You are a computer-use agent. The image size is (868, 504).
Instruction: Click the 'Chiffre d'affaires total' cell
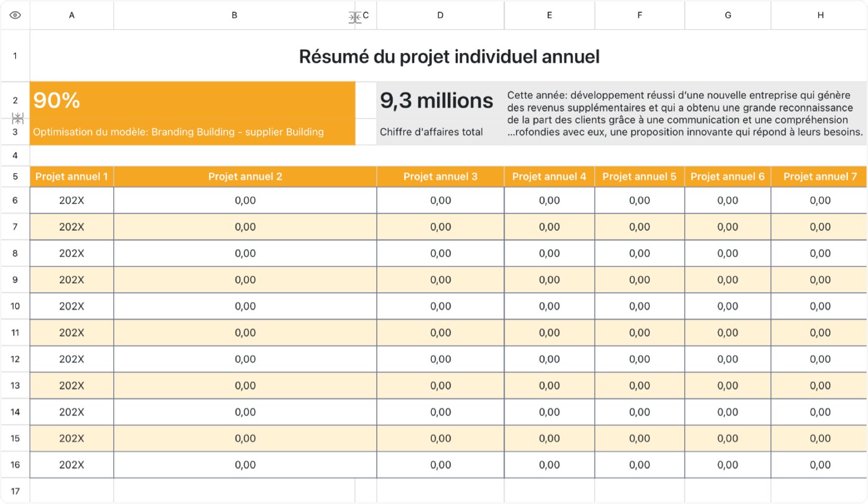440,132
